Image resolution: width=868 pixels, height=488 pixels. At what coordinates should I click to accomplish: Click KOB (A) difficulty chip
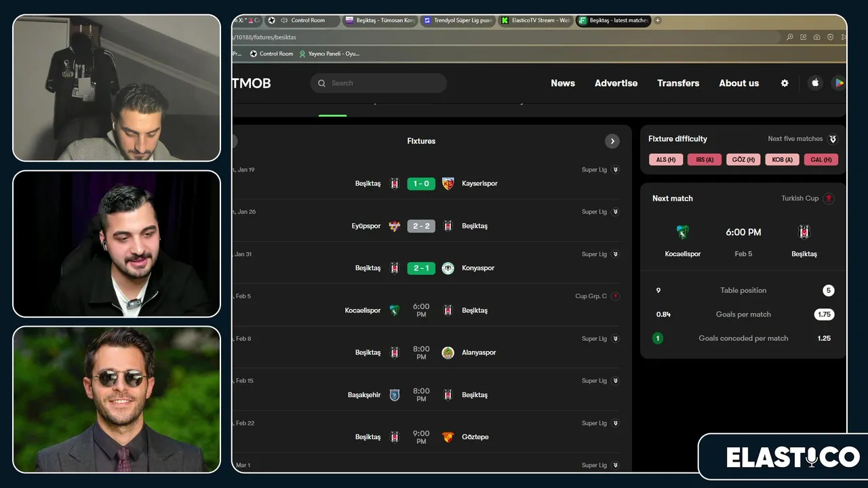point(783,160)
